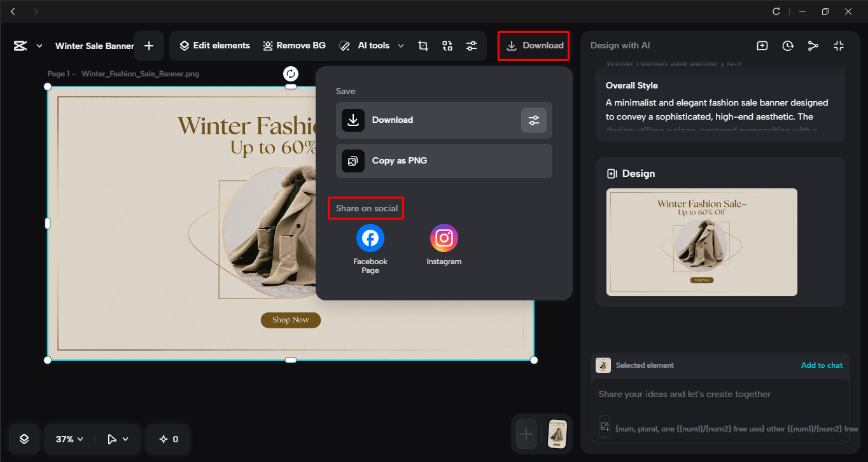Click the Copy as PNG option
The height and width of the screenshot is (462, 868).
coord(444,160)
